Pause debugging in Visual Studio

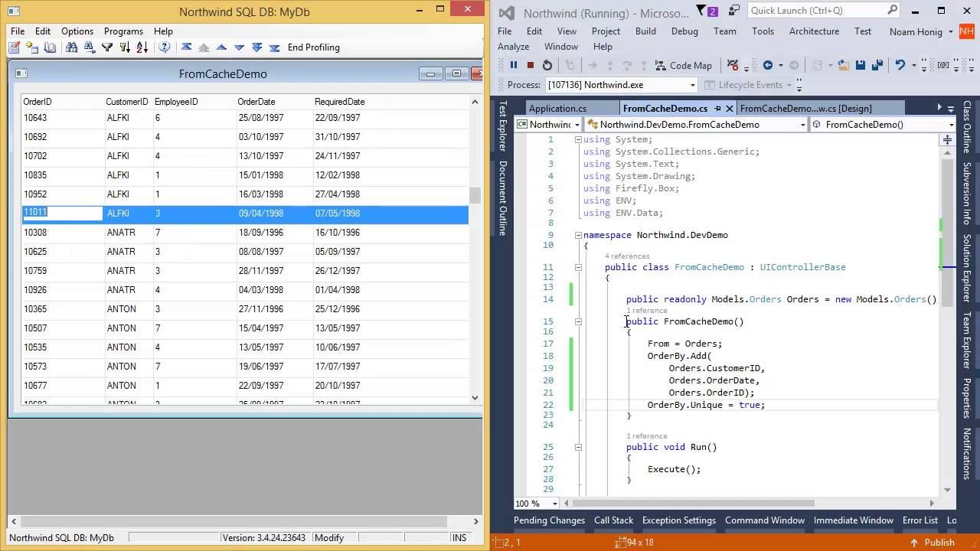tap(513, 65)
